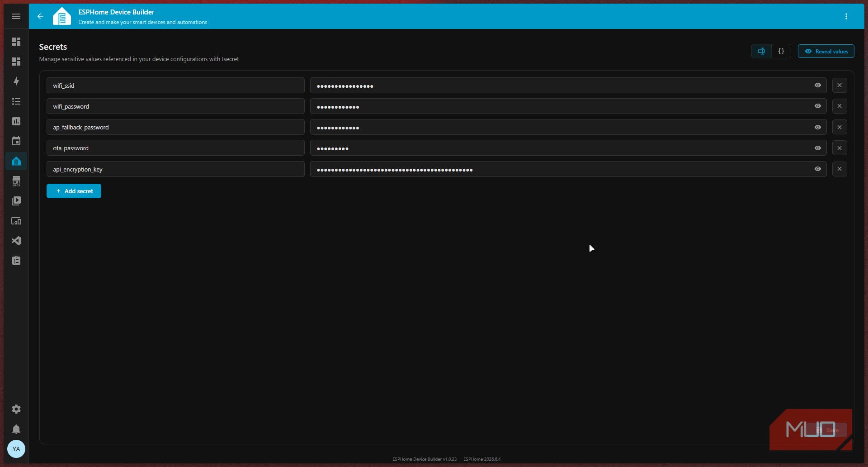Show the wifi_ssid value with its eye icon

coord(818,85)
